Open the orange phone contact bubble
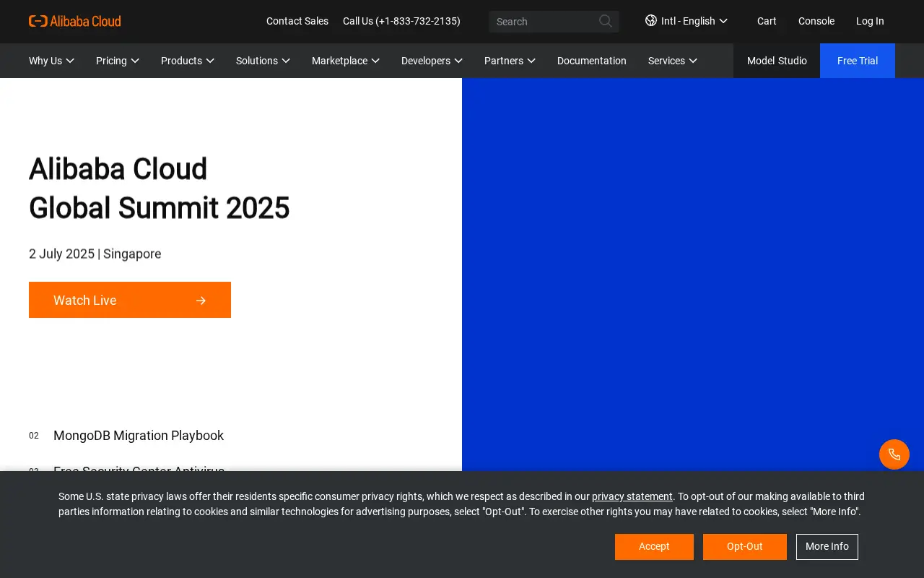 (x=894, y=454)
